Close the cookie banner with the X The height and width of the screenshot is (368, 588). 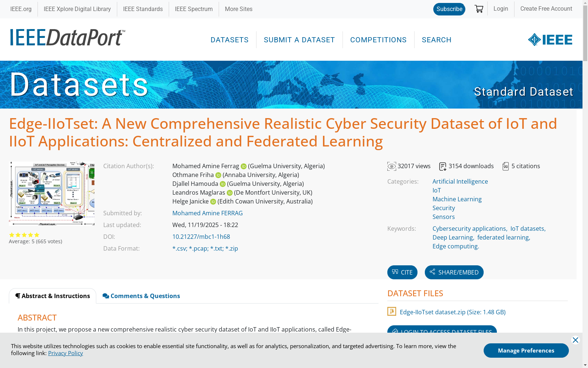[576, 340]
